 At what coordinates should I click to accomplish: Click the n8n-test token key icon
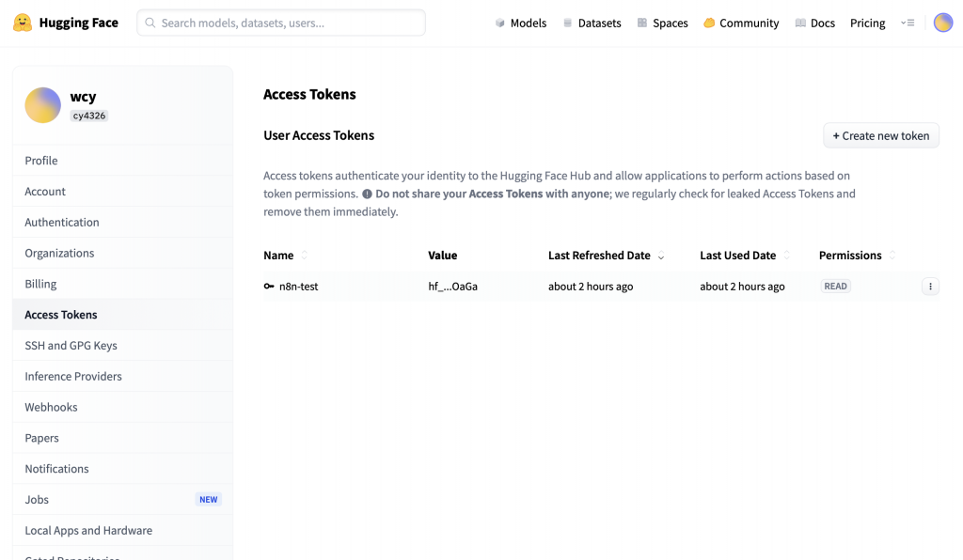[x=269, y=287]
